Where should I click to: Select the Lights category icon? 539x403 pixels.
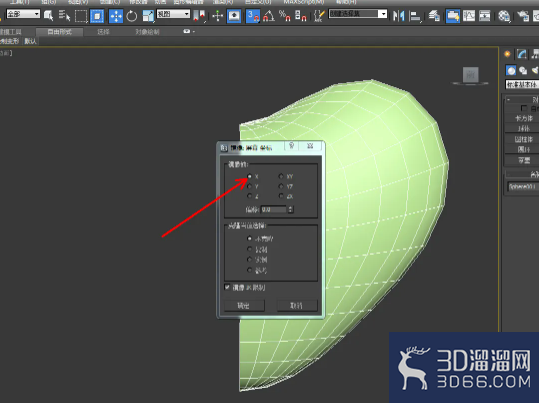pyautogui.click(x=535, y=70)
